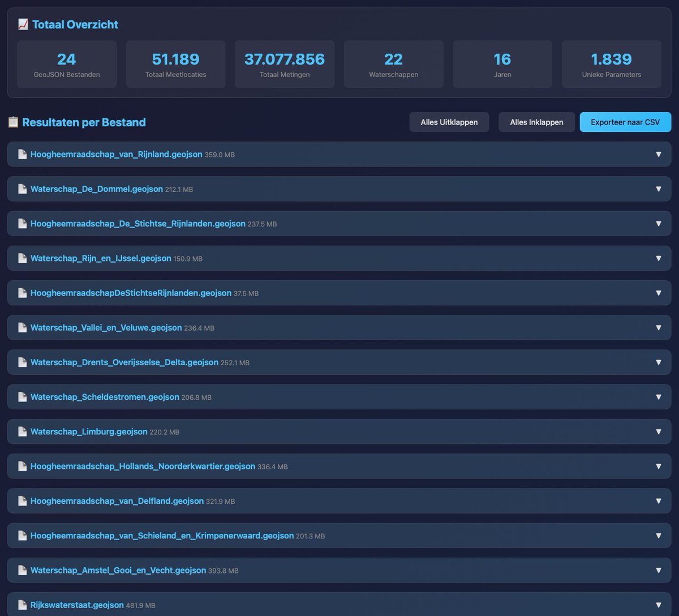
Task: Click file icon beside Hoogheemraadschap_van_Delfland.geojson
Action: point(22,501)
